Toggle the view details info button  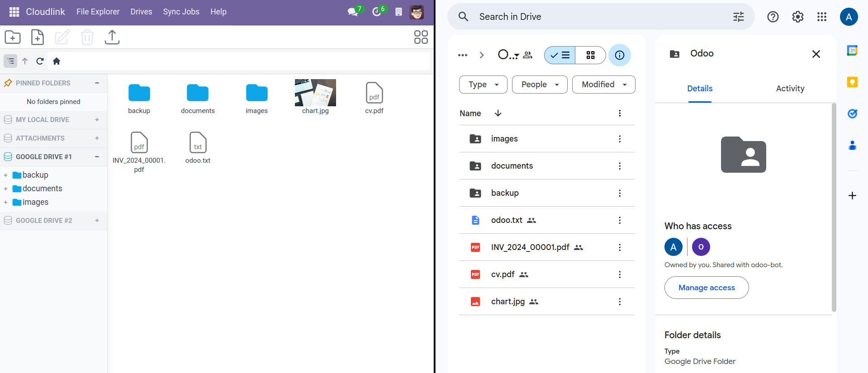pyautogui.click(x=619, y=55)
